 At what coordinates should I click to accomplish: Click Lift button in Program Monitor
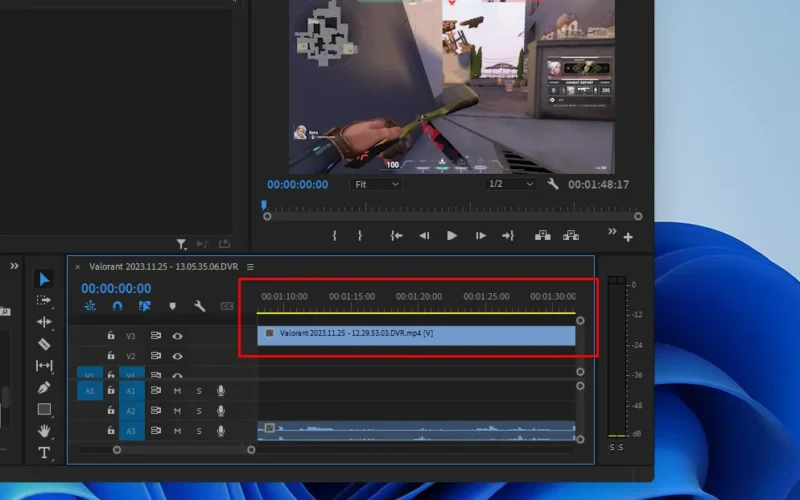[x=542, y=236]
